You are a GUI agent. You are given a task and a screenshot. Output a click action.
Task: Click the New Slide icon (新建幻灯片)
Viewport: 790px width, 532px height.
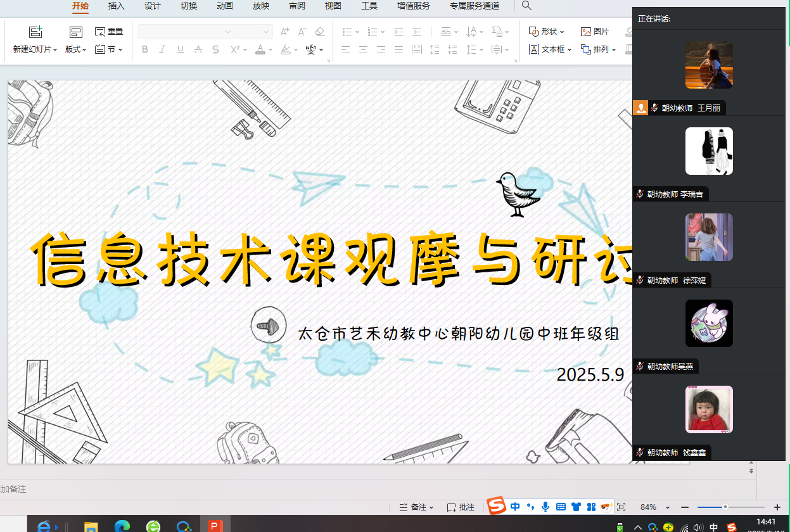pos(35,32)
